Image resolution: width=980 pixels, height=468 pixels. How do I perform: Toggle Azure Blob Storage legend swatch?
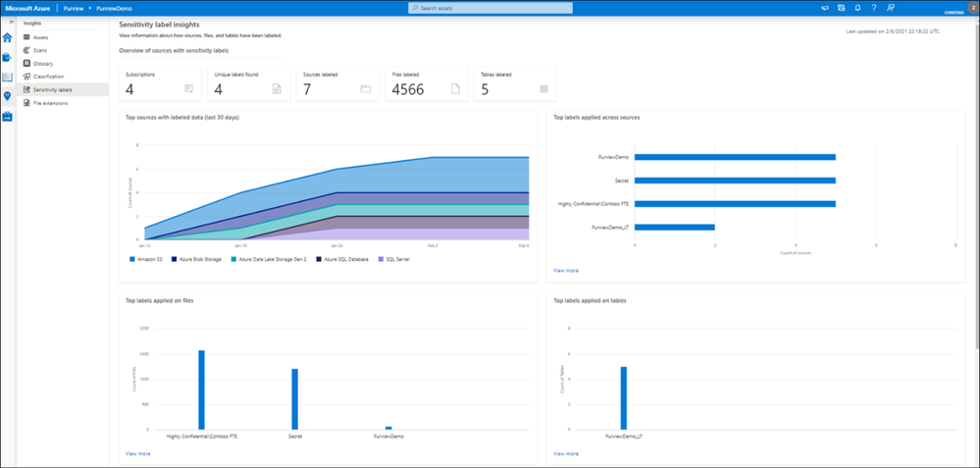tap(177, 259)
